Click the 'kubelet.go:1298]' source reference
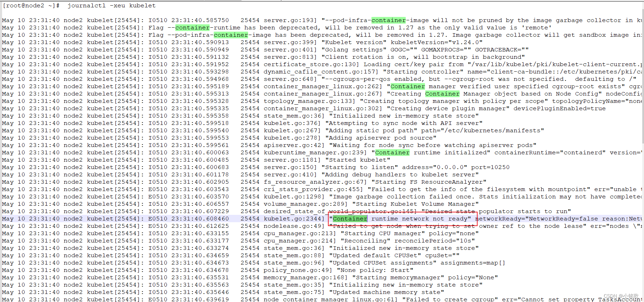 coord(294,197)
